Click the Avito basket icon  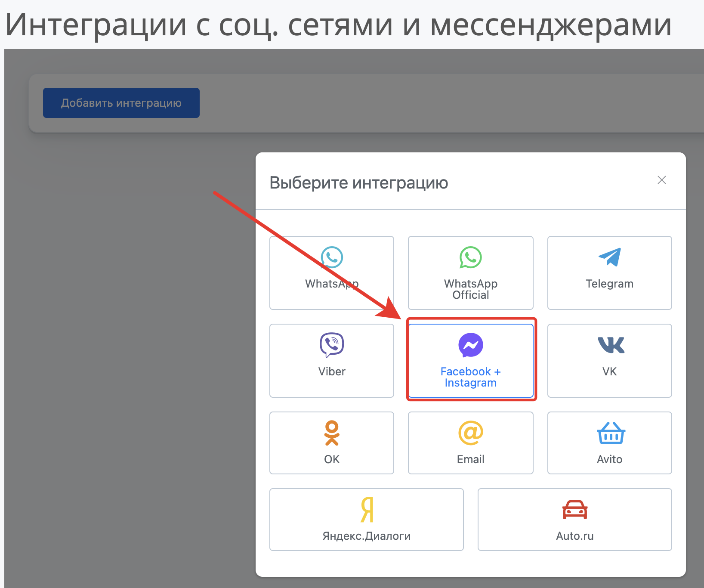pos(611,433)
